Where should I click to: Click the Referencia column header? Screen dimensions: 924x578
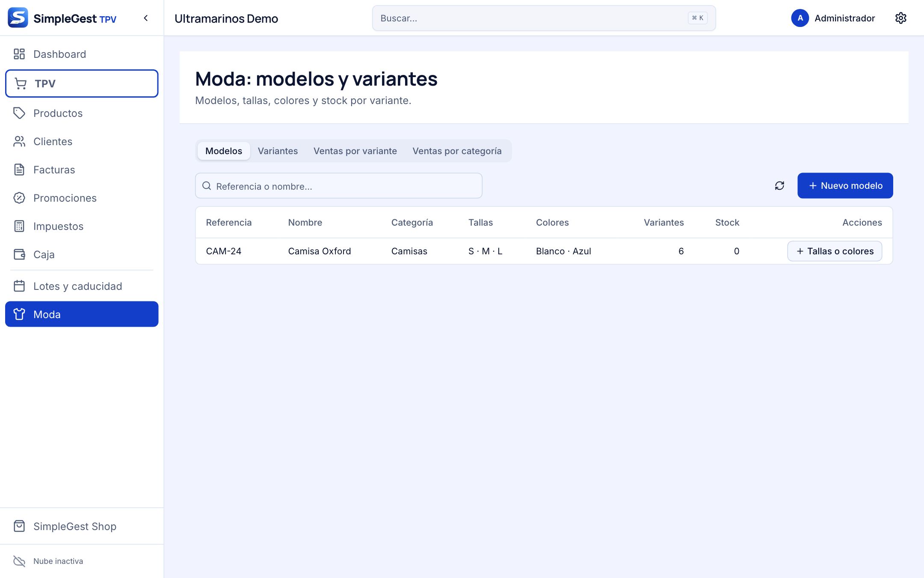coord(229,223)
